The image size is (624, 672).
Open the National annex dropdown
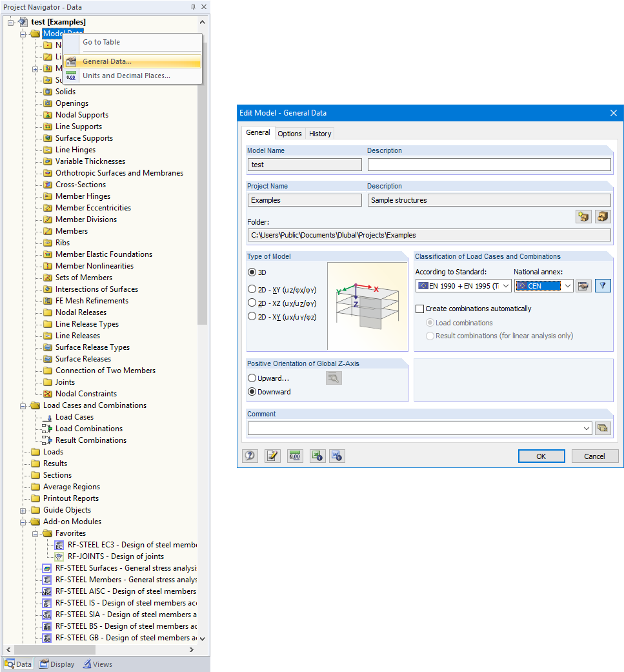tap(566, 285)
